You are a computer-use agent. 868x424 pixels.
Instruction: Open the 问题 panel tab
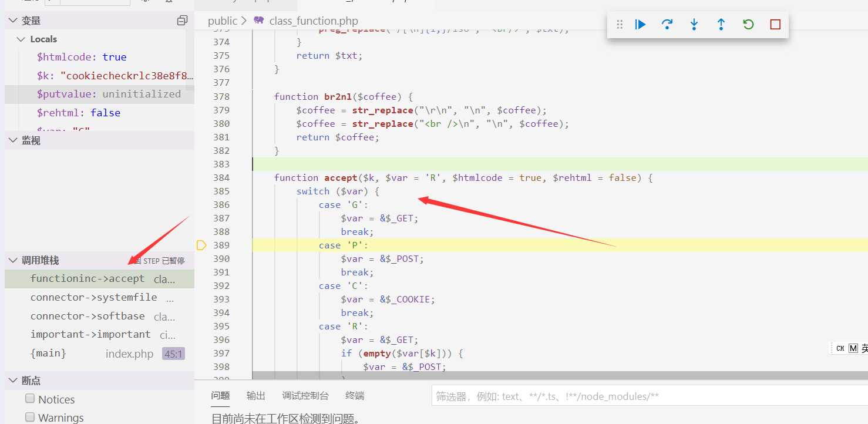point(220,396)
